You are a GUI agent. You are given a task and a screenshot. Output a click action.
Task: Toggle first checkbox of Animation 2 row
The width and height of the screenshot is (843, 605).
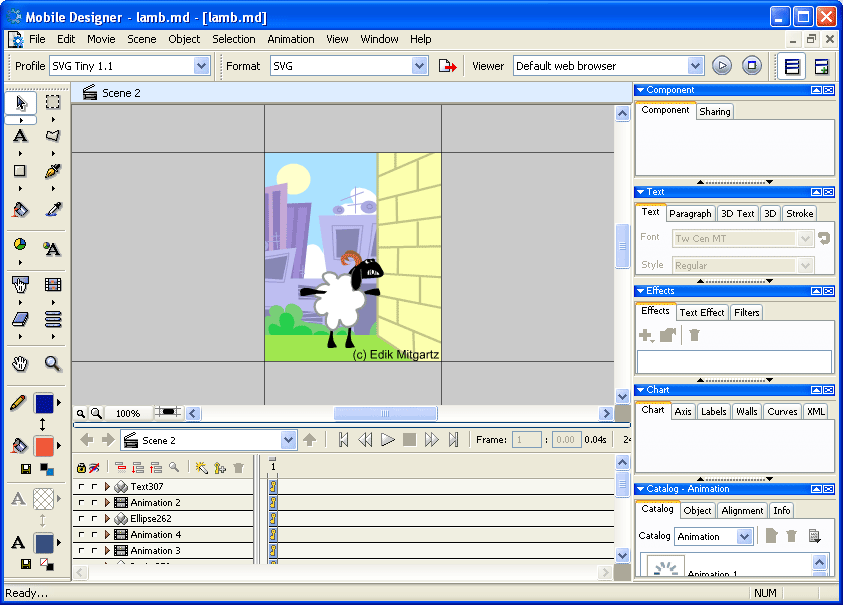81,503
